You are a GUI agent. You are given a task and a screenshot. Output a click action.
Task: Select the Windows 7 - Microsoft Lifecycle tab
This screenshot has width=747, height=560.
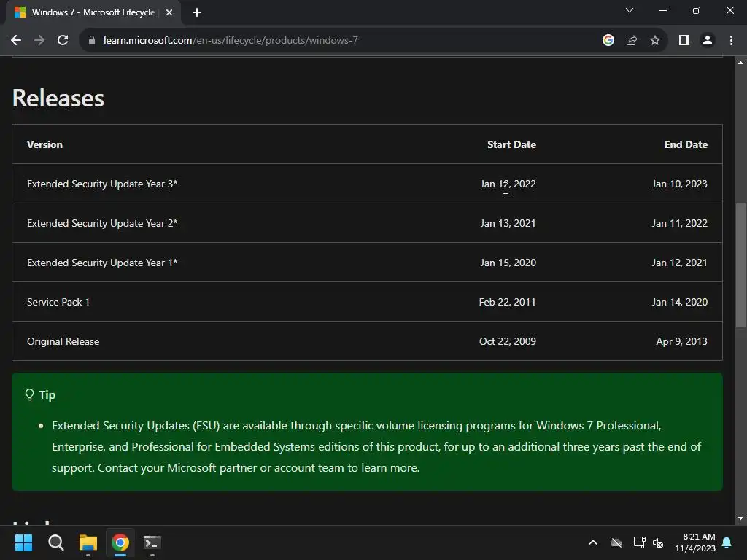point(93,12)
